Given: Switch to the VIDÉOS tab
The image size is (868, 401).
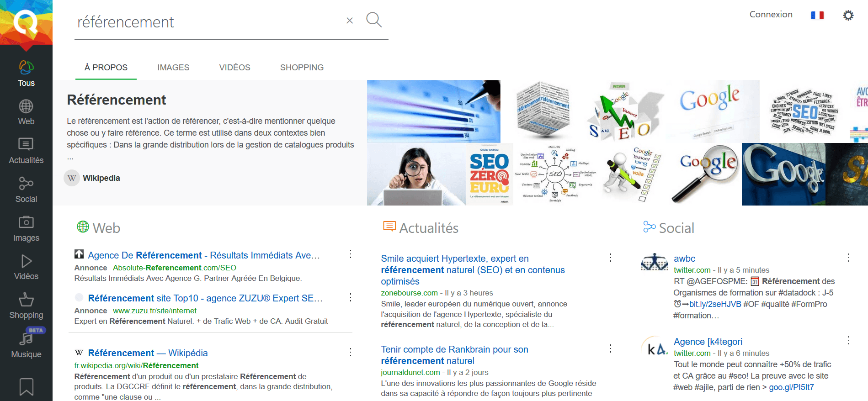Looking at the screenshot, I should (x=235, y=67).
